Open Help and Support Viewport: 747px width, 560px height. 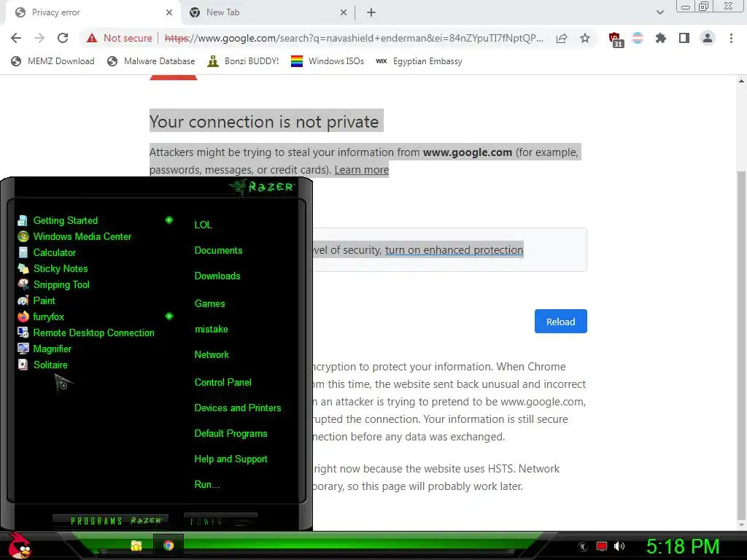pos(231,459)
